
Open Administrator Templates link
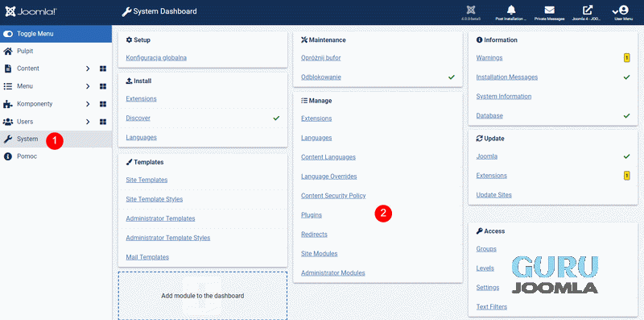[x=160, y=218]
